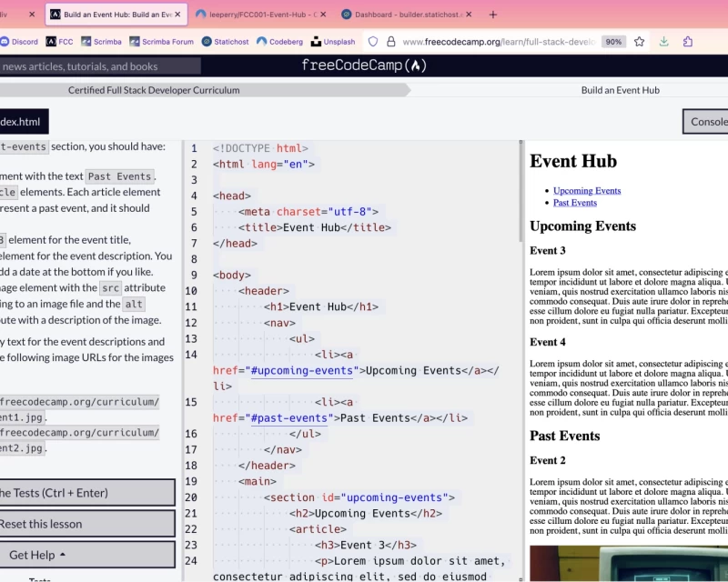Screen dimensions: 728x582
Task: Click the 90% zoom level indicator
Action: (x=613, y=42)
